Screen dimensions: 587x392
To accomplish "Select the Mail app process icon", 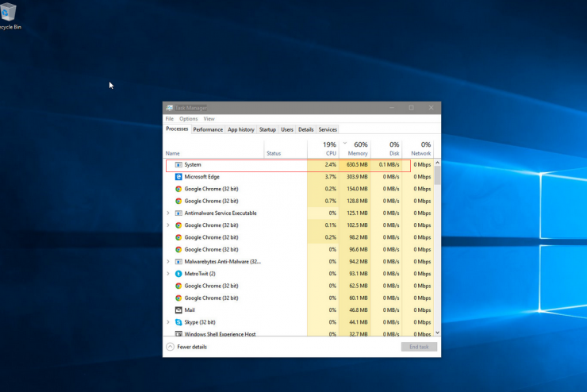I will coord(178,310).
